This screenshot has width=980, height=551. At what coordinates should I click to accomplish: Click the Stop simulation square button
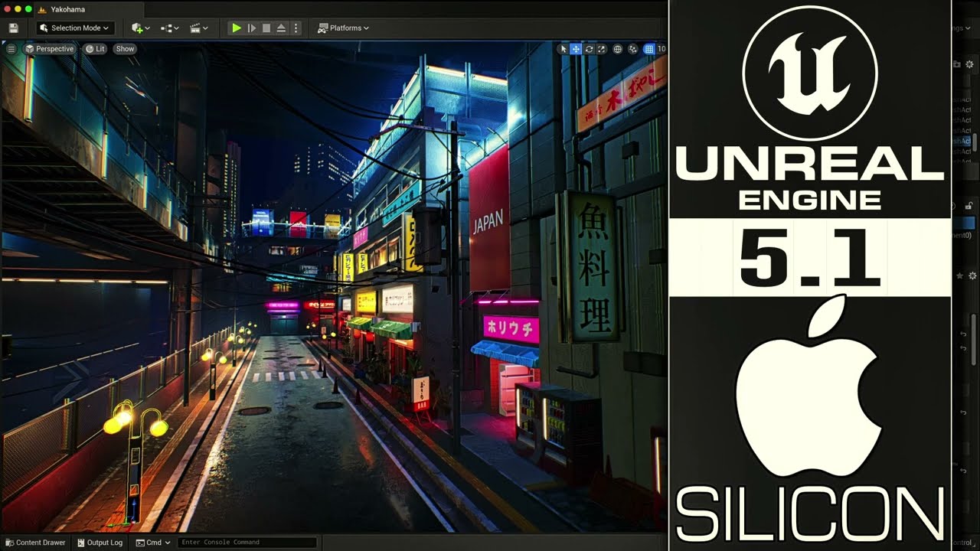point(266,28)
